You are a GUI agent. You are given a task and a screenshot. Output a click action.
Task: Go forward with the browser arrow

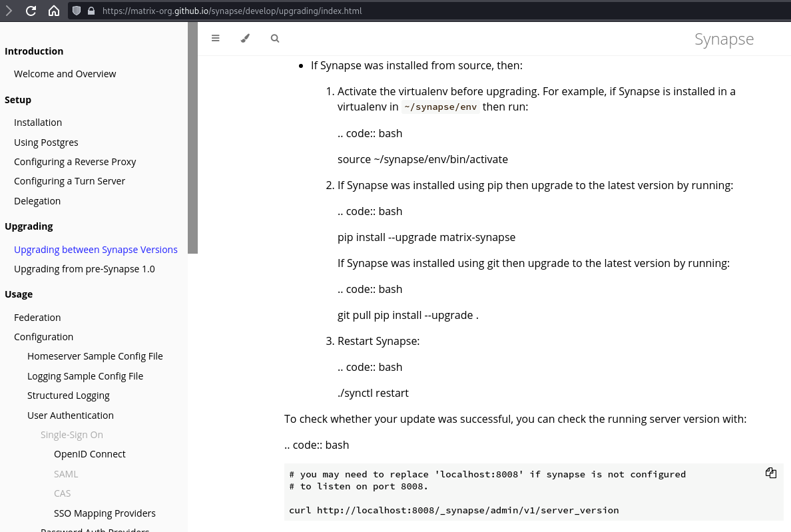[9, 11]
